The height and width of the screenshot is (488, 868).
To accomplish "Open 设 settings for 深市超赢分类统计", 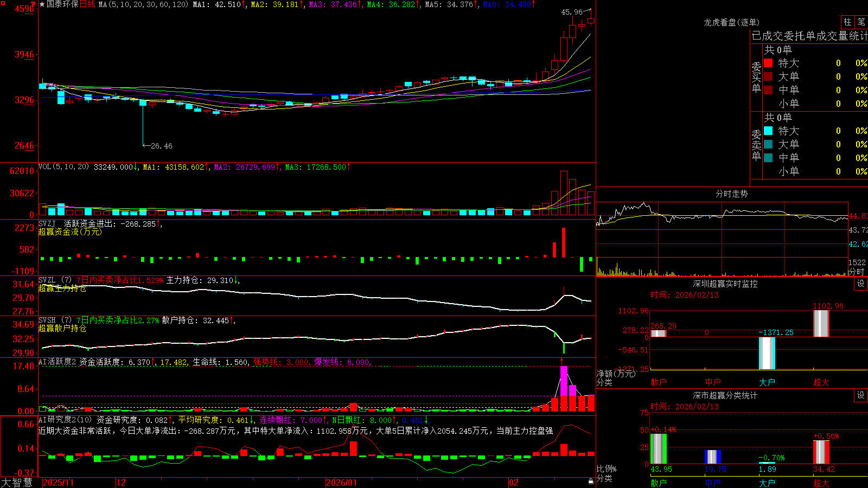I will (861, 395).
